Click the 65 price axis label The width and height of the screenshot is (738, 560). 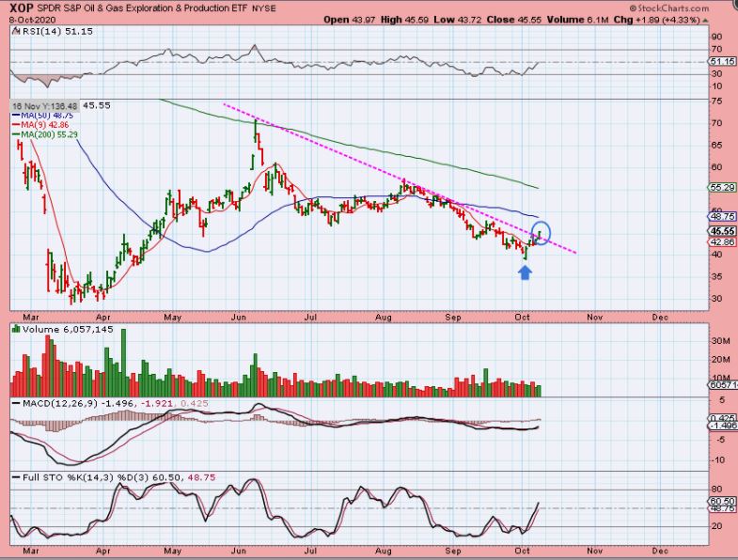coord(716,145)
